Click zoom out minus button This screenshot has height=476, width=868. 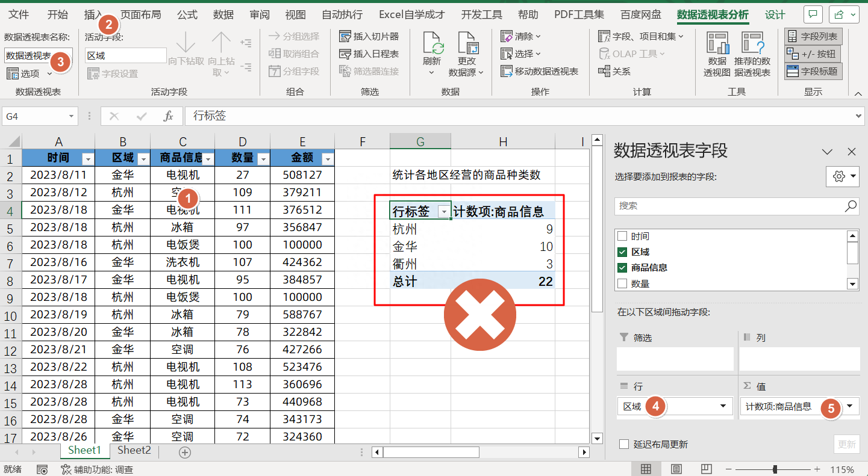pos(729,469)
